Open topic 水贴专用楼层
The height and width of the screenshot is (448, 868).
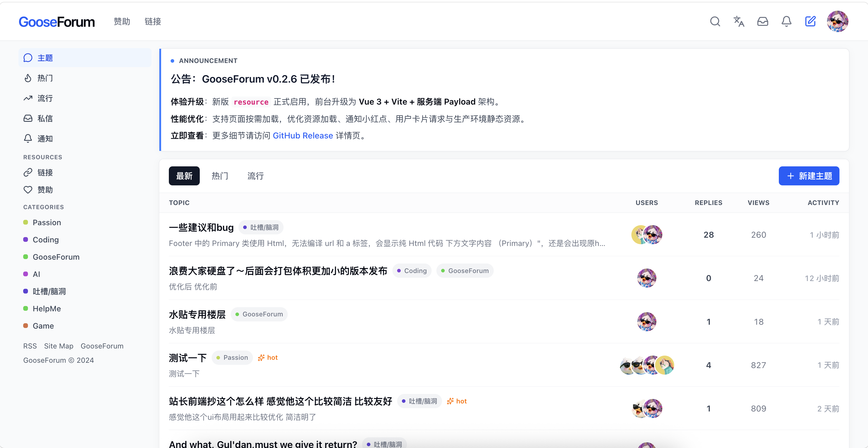(197, 314)
